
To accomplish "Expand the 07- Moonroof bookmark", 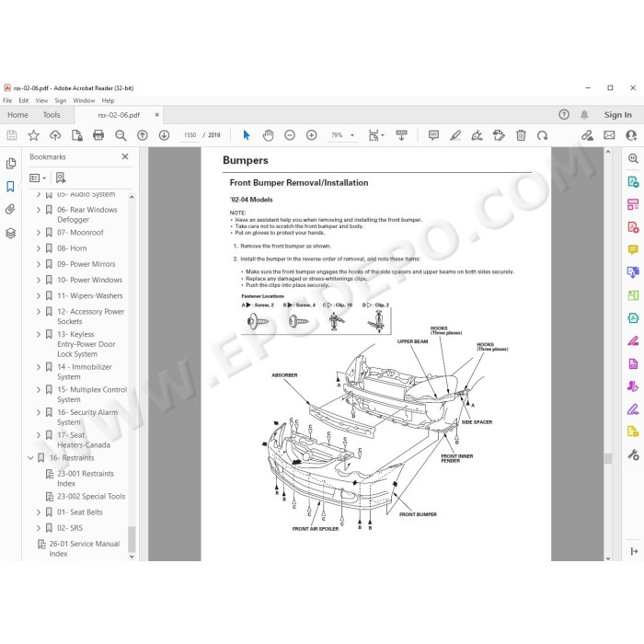I will 39,233.
